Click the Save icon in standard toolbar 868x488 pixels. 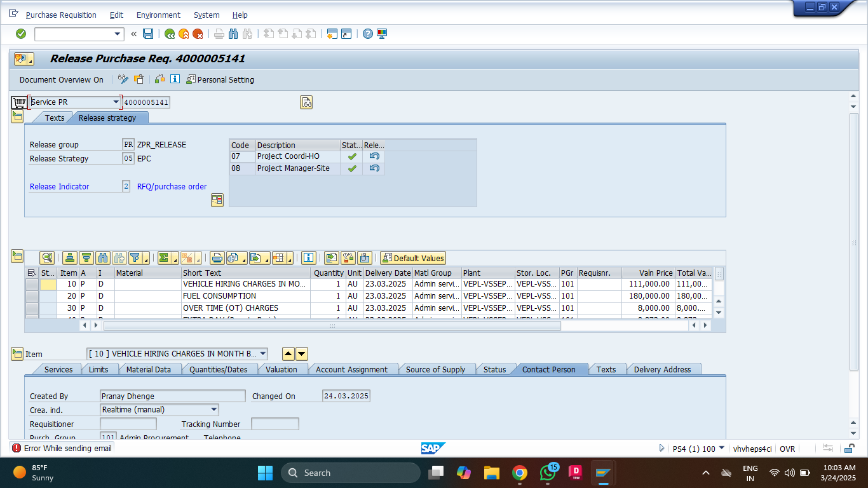pyautogui.click(x=148, y=34)
